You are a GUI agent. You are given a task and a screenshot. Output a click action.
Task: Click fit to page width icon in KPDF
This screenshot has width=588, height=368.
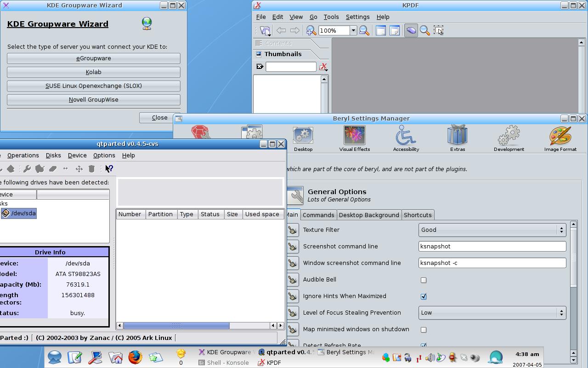point(381,30)
